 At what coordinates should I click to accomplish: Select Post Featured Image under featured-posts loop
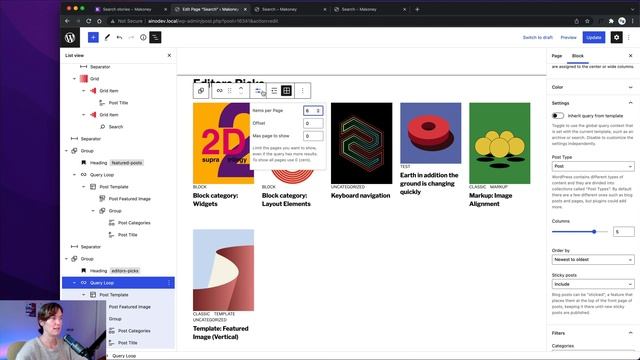129,199
